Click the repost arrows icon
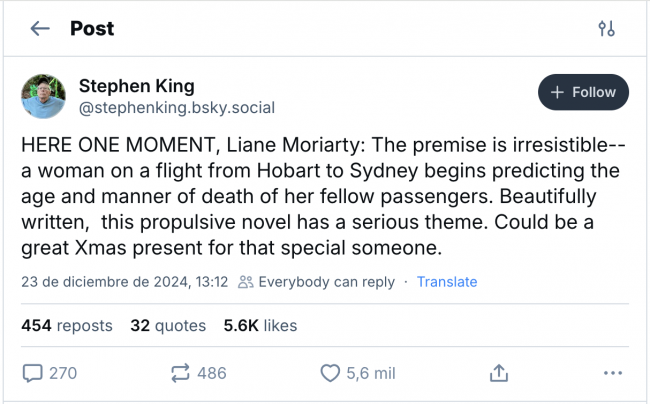Screen dimensions: 650x404 [x=181, y=373]
